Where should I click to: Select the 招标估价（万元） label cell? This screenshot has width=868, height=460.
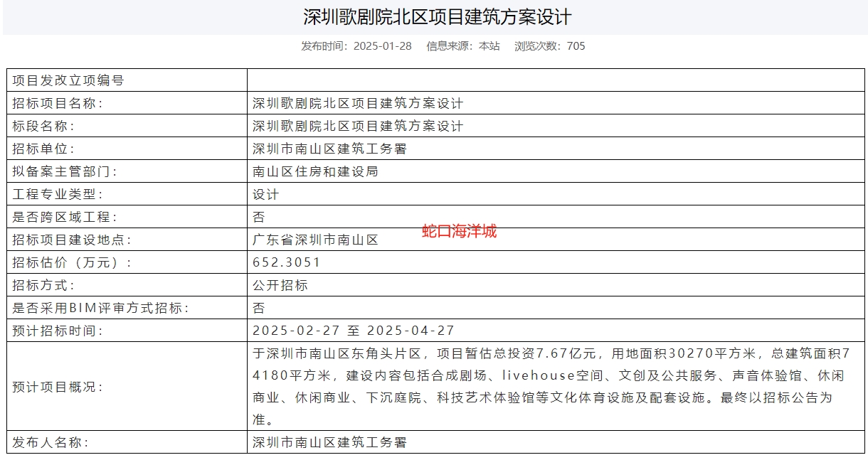127,262
